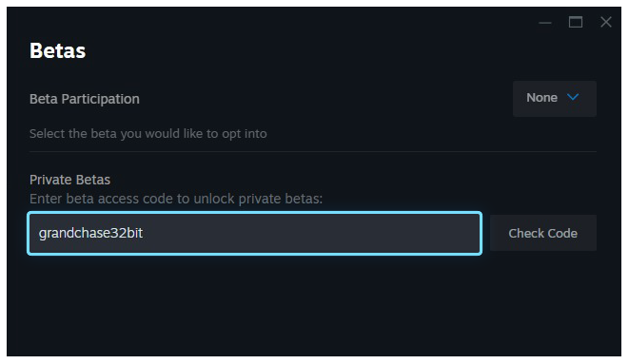This screenshot has height=364, width=629.
Task: Click the Private Betas section label
Action: pos(69,180)
